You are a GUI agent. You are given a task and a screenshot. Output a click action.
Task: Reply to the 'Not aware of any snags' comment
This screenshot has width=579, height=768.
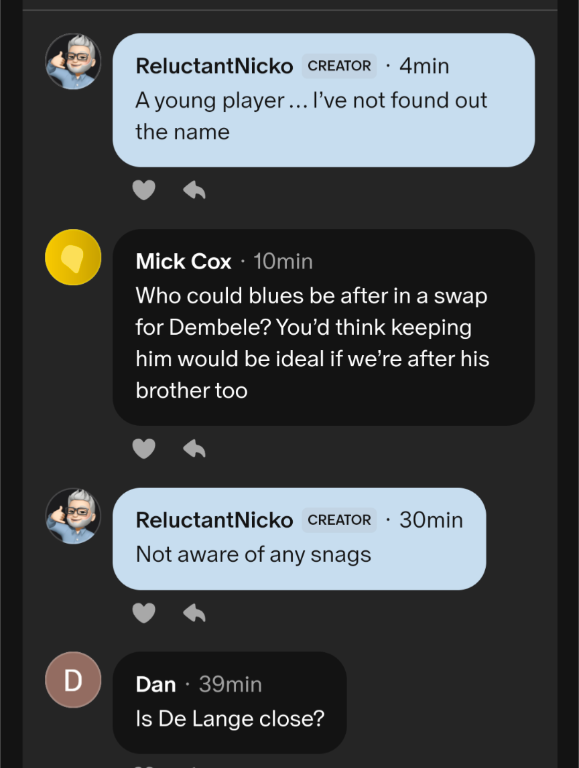tap(194, 613)
